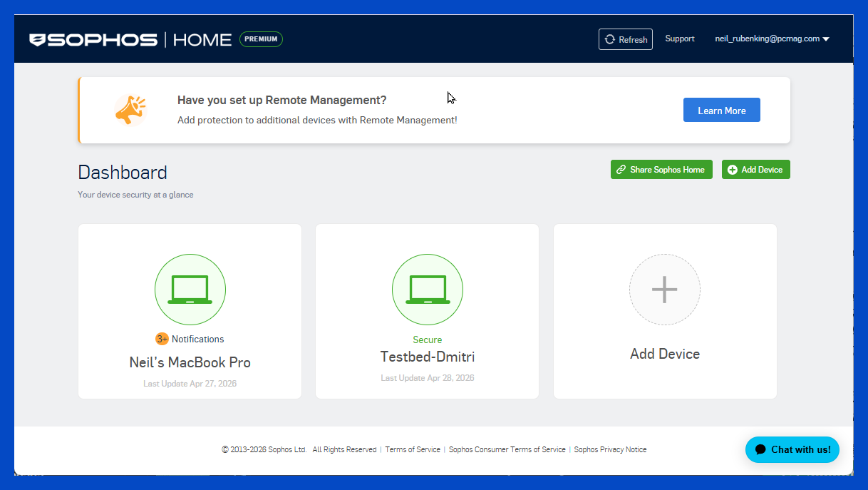868x490 pixels.
Task: Open the Sophos Privacy Notice link
Action: [610, 449]
